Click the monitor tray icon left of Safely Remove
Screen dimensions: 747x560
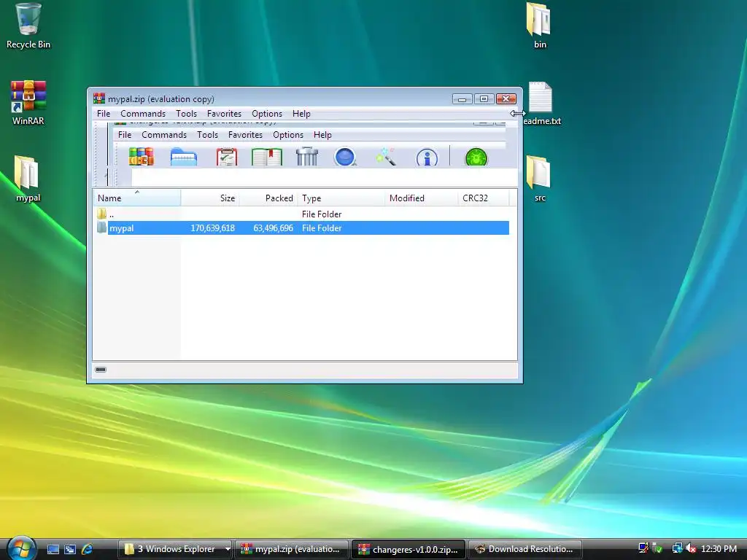pyautogui.click(x=643, y=548)
